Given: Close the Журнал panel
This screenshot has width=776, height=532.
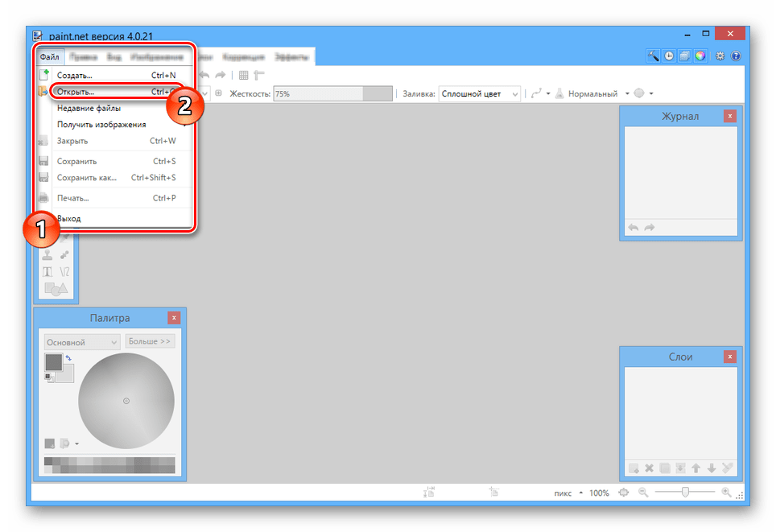Looking at the screenshot, I should click(x=729, y=116).
